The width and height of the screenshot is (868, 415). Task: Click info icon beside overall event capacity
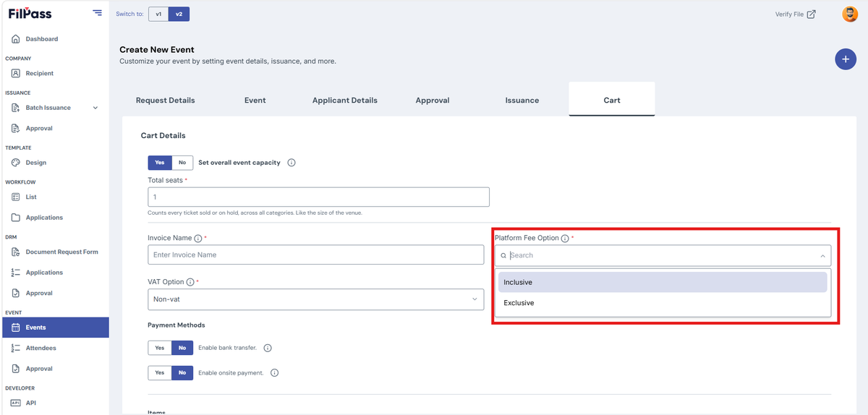pos(292,163)
